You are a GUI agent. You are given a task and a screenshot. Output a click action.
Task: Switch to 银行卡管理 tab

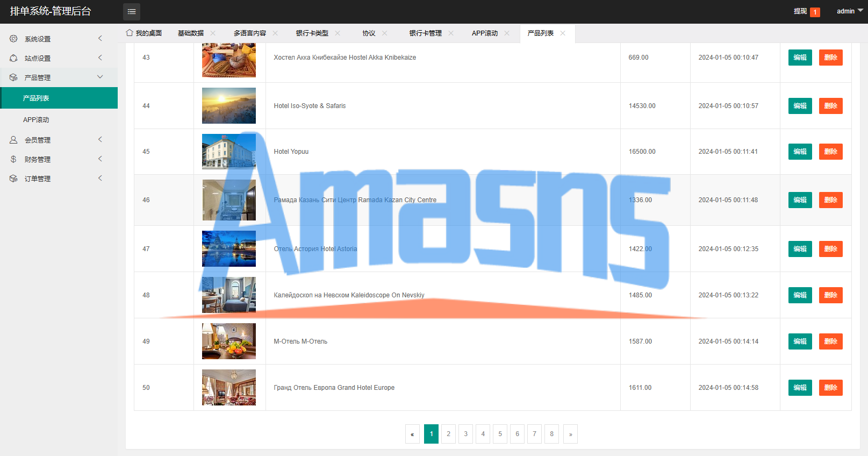(x=426, y=33)
